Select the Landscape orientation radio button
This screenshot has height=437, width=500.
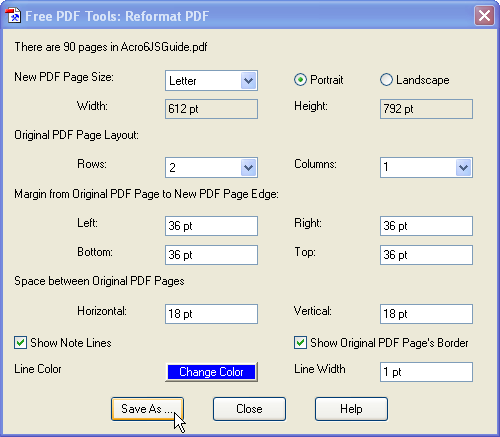click(386, 80)
